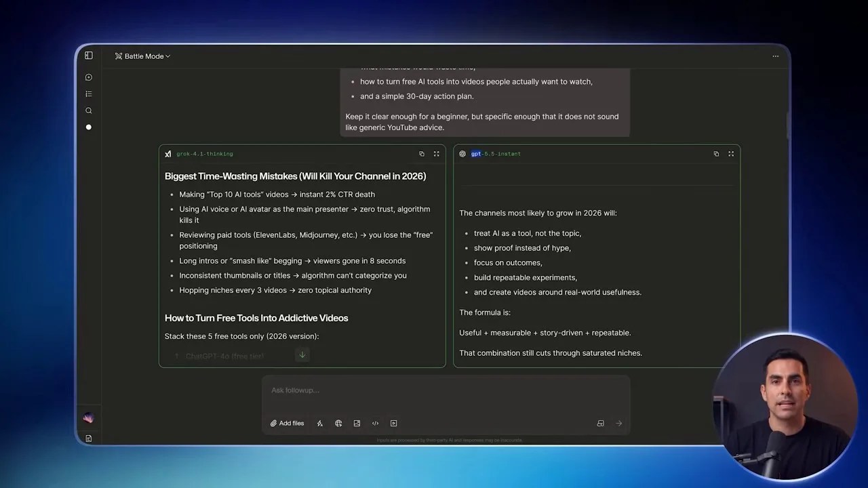Click bullet 'build repeatable experiments'
Image resolution: width=868 pixels, height=488 pixels.
click(526, 277)
